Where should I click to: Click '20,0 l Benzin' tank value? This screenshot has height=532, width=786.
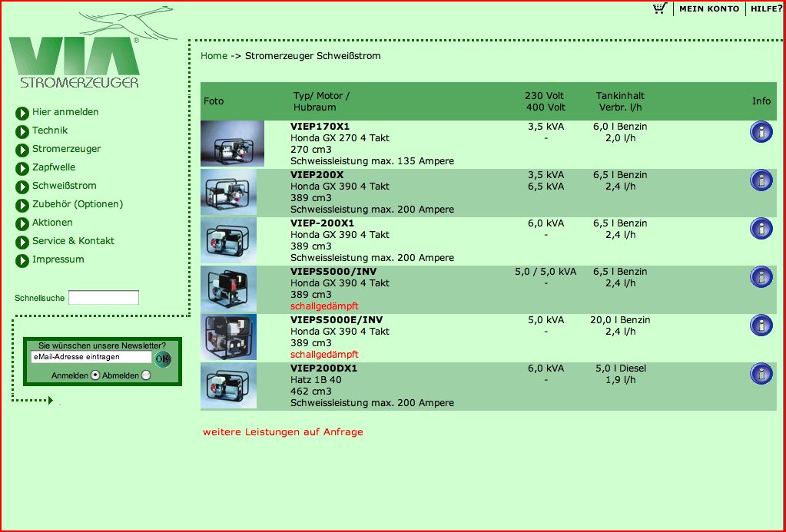click(620, 320)
